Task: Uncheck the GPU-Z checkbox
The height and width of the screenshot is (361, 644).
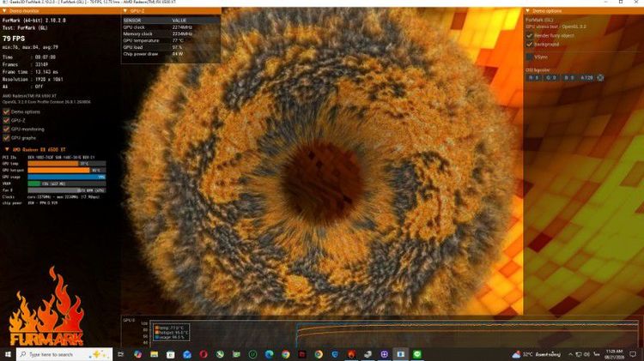Action: click(x=6, y=120)
